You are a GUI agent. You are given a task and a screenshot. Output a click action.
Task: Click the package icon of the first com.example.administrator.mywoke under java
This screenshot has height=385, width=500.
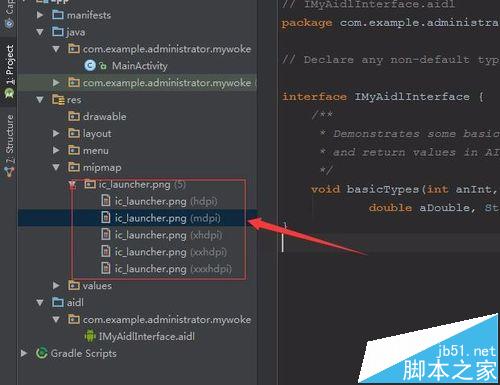pos(74,49)
